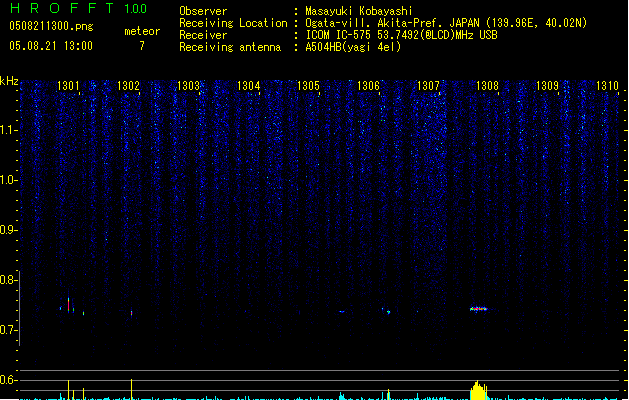Click the long meteor echo at 1308

(479, 309)
